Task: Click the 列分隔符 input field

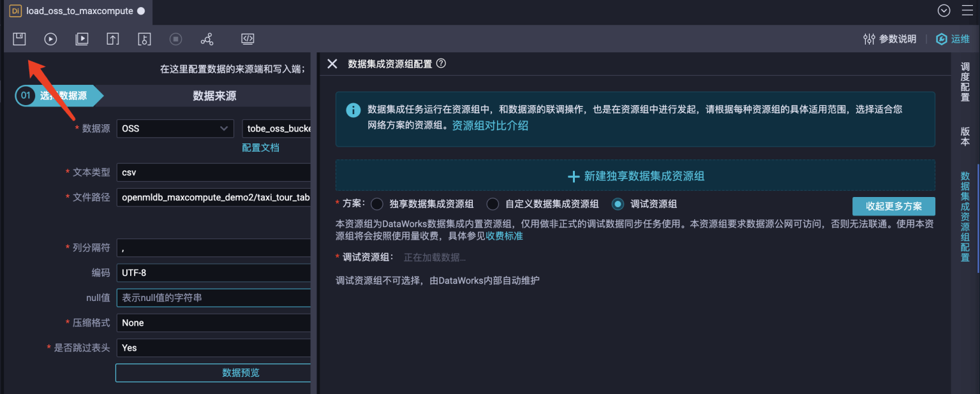Action: point(213,247)
